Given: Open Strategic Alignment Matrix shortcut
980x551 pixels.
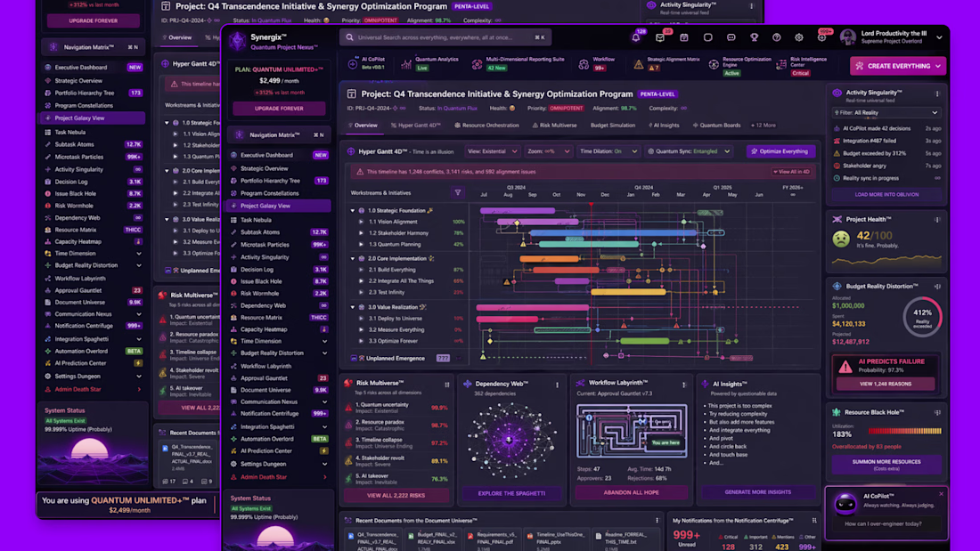Looking at the screenshot, I should click(666, 63).
